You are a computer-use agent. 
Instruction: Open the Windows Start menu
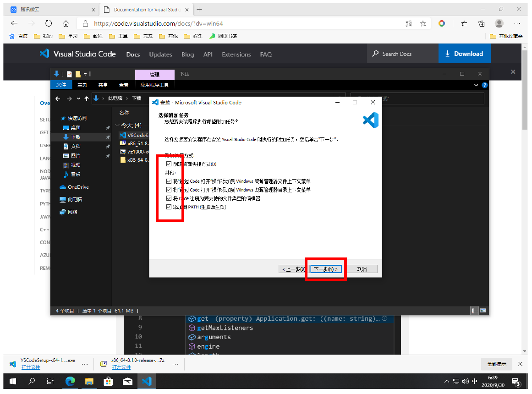[12, 381]
